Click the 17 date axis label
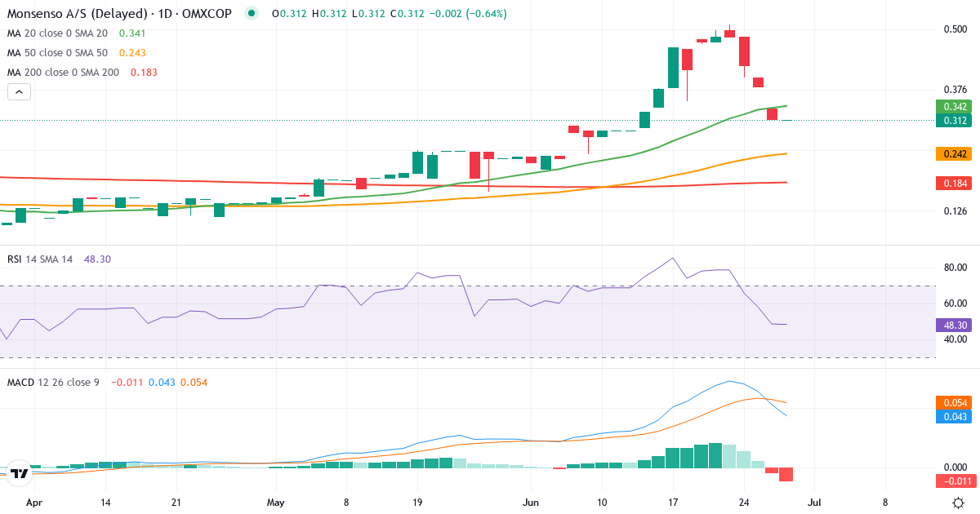Viewport: 980px width, 514px height. 672,503
